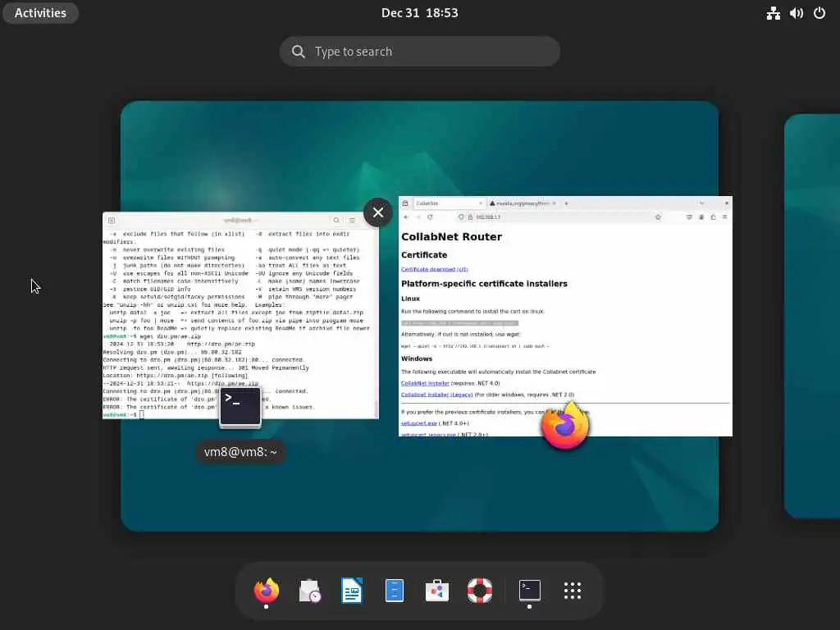Select the Firefox CollabNet Router window thumbnail
Screen dimensions: 840x630
click(x=565, y=316)
